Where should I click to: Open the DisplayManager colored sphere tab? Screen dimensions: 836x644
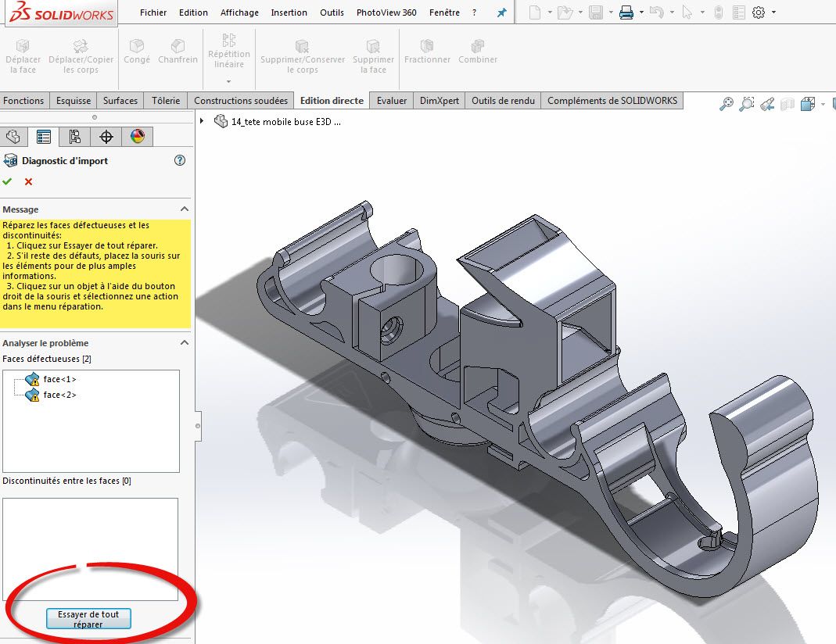(138, 137)
